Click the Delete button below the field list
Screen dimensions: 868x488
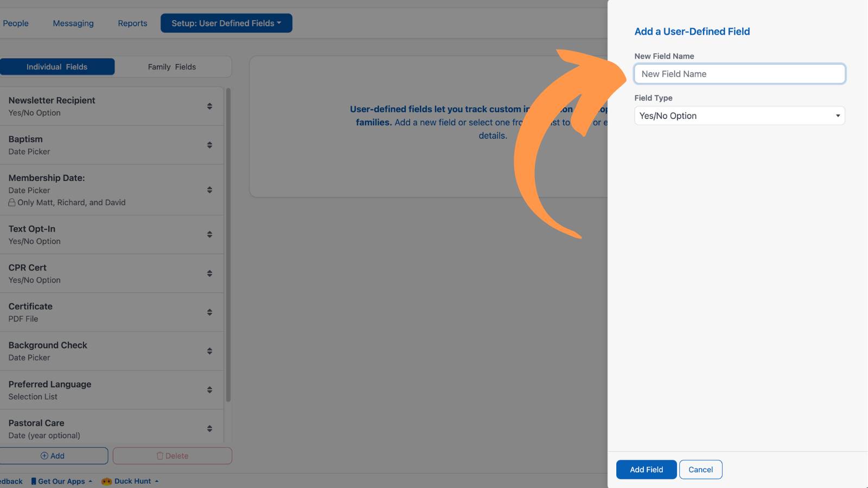[x=173, y=456]
